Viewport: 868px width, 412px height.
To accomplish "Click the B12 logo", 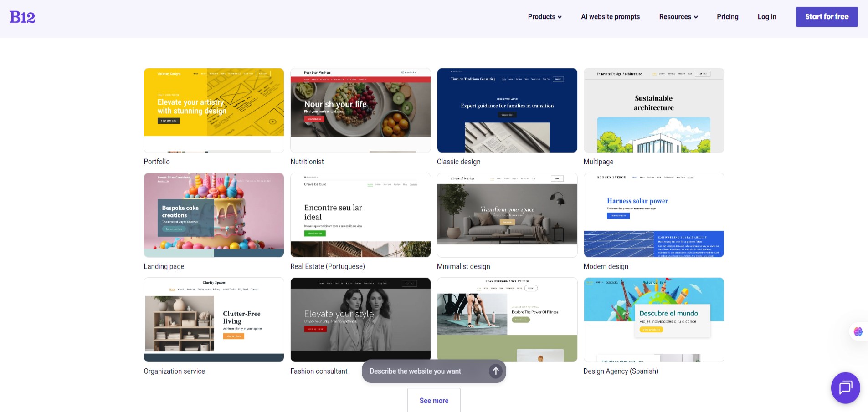I will coord(22,17).
